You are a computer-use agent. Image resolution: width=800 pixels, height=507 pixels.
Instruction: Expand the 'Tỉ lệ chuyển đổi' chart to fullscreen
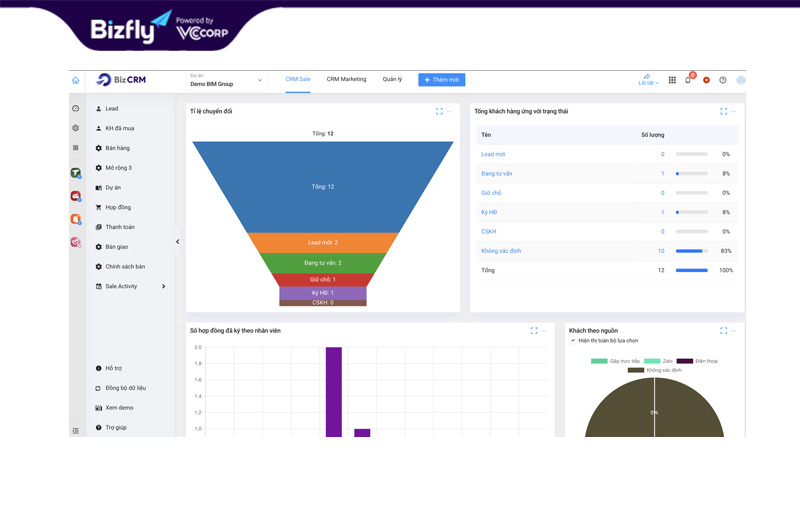click(439, 111)
